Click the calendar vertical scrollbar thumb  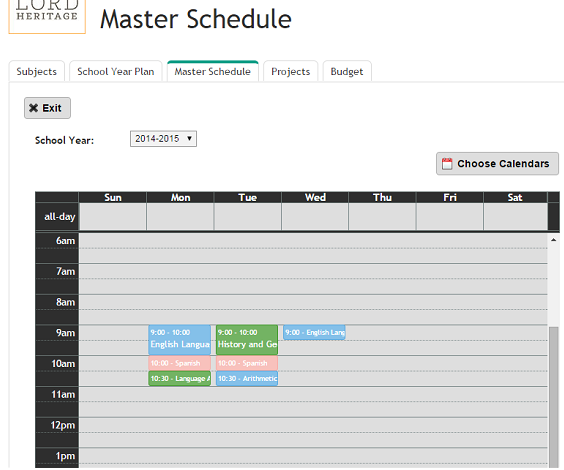tap(554, 397)
